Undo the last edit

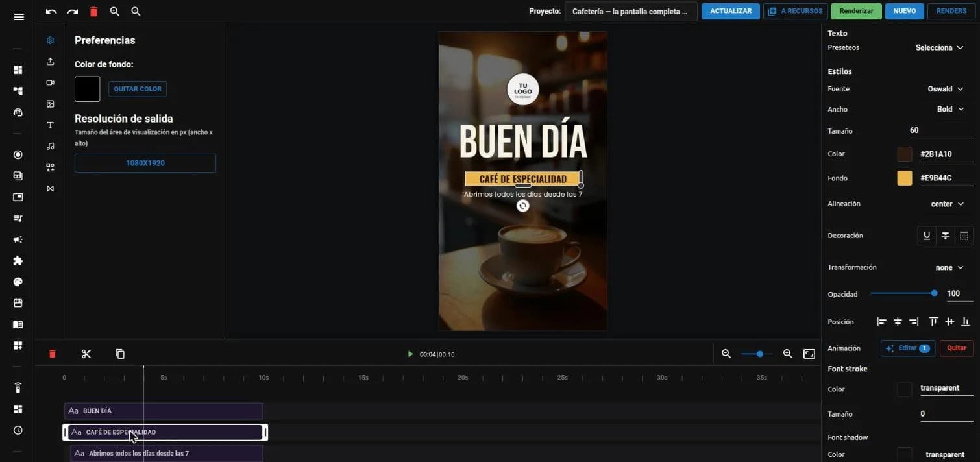(x=51, y=12)
